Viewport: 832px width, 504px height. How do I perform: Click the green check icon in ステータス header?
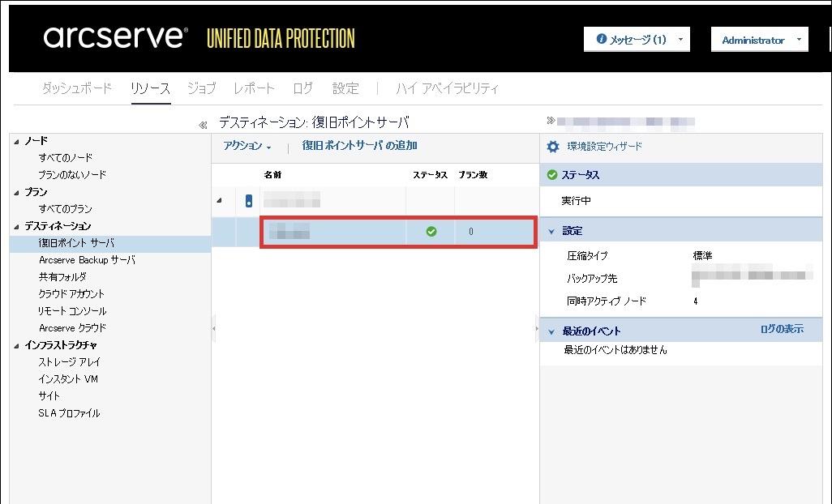click(x=552, y=175)
